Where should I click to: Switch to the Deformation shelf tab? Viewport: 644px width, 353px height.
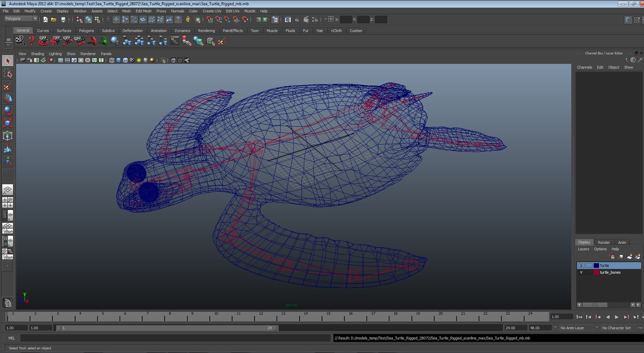click(132, 31)
